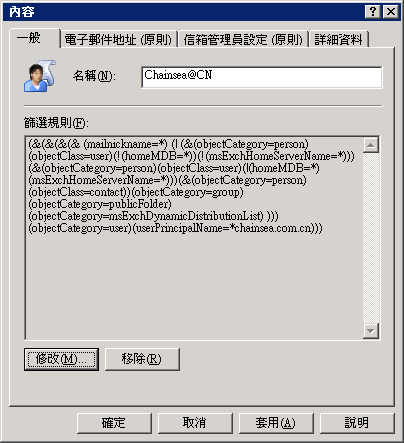Image resolution: width=404 pixels, height=443 pixels.
Task: Switch to the 電子郵件地址 (原則) tab
Action: click(118, 40)
